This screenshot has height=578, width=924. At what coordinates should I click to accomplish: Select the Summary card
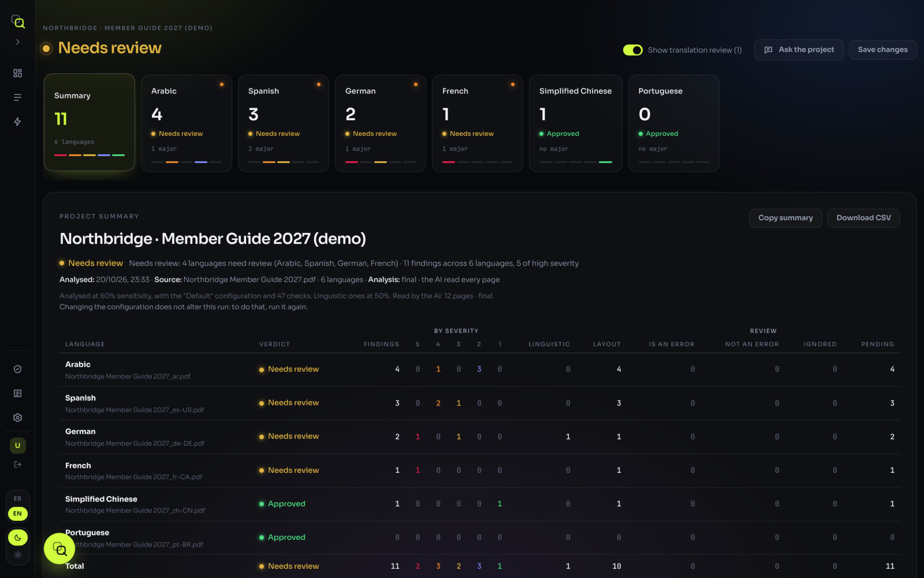90,123
